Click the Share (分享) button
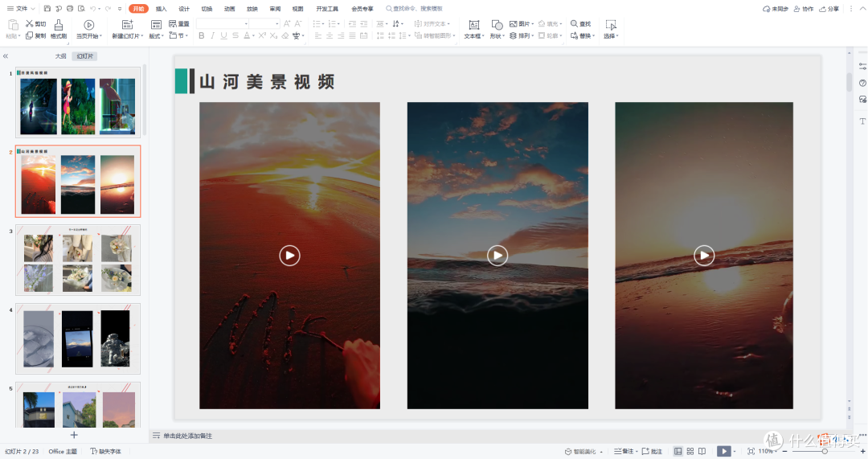This screenshot has width=868, height=459. pyautogui.click(x=829, y=9)
